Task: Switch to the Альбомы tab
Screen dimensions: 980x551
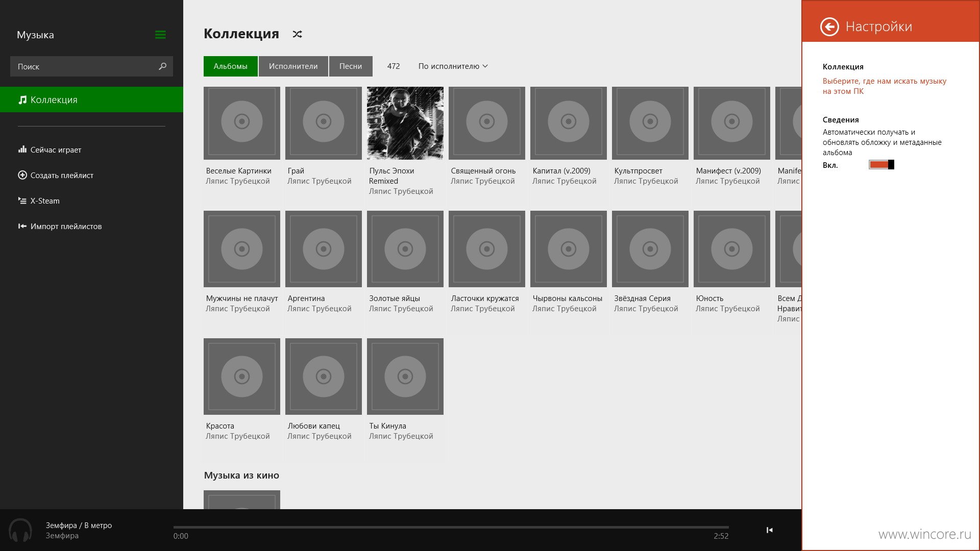Action: click(230, 66)
